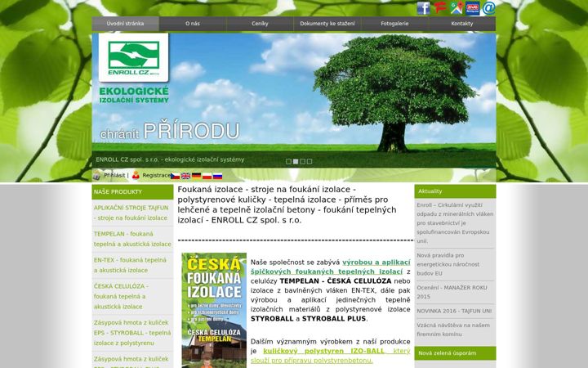Switch language with the British flag
Image resolution: width=588 pixels, height=368 pixels.
tap(185, 176)
